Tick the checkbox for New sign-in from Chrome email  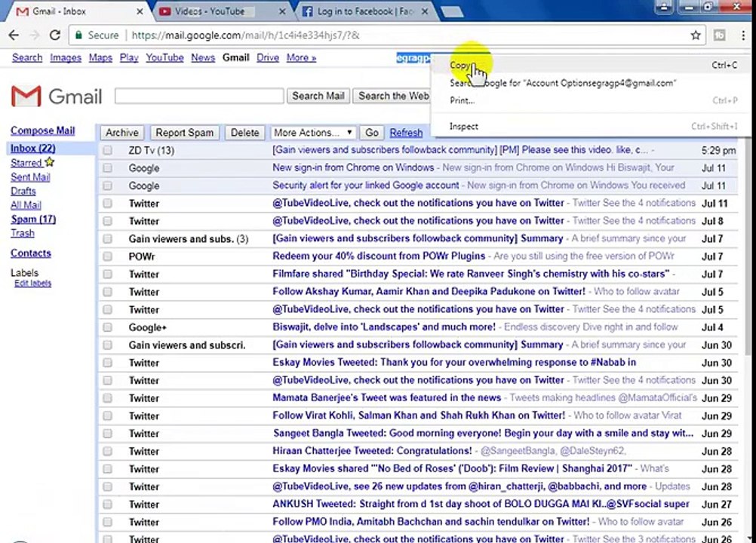[108, 167]
